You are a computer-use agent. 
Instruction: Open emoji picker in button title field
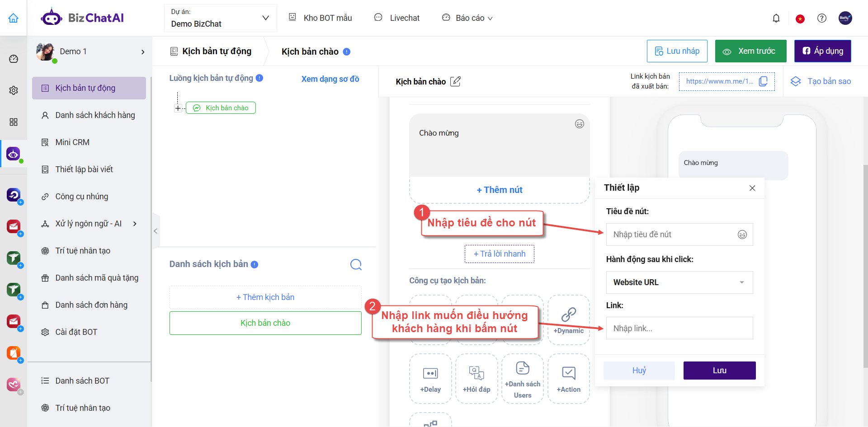742,235
